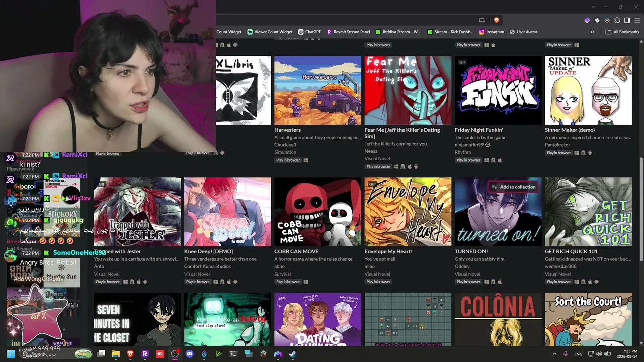The image size is (644, 362).
Task: Open the ENG language indicator
Action: (x=578, y=354)
